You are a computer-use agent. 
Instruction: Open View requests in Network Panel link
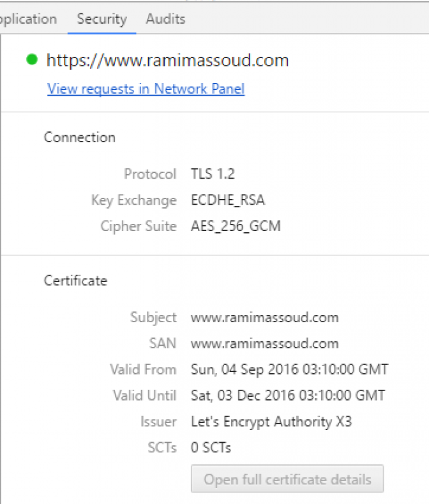146,89
